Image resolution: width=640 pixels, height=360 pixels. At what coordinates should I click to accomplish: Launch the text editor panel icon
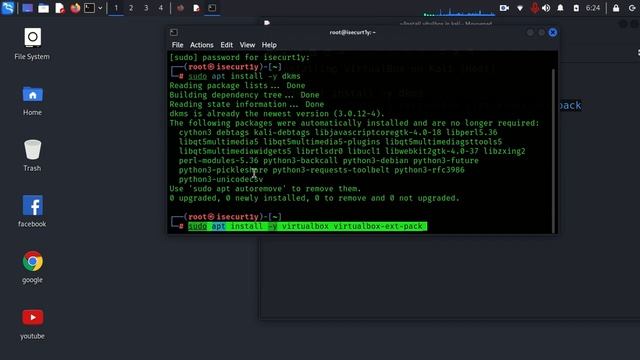[60, 8]
